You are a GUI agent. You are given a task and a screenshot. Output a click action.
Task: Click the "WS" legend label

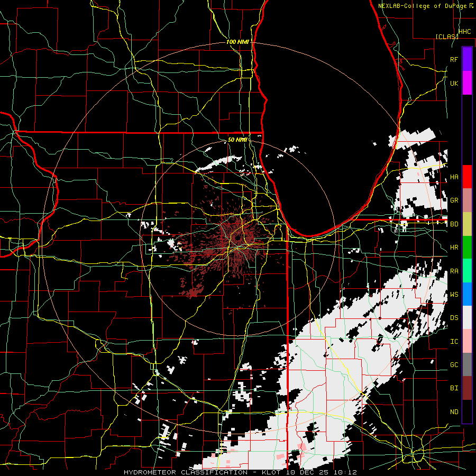coord(454,294)
